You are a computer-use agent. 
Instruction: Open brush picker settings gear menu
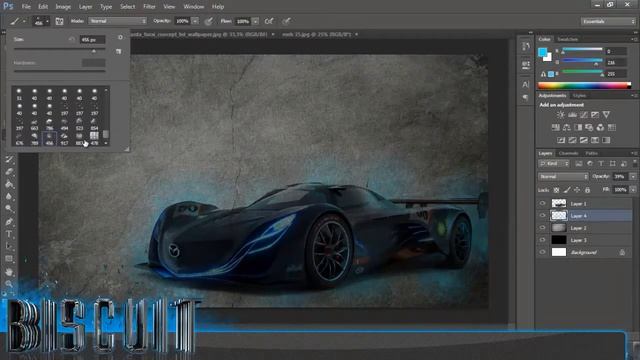coord(120,38)
